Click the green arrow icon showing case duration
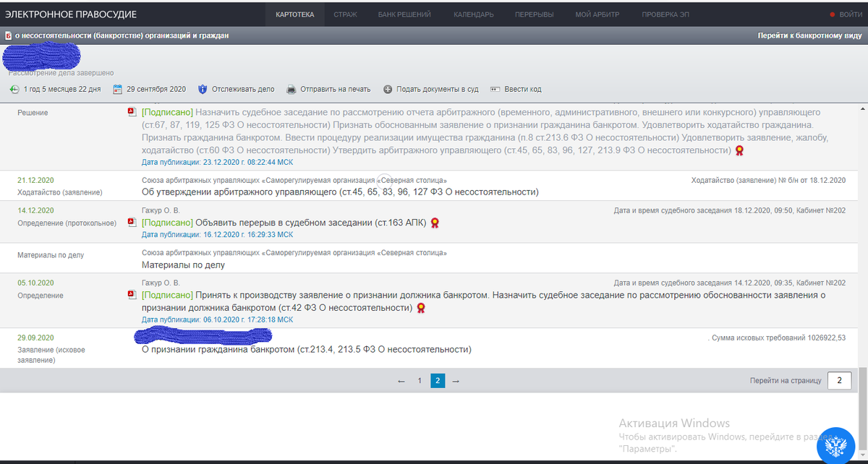868x464 pixels. point(13,90)
